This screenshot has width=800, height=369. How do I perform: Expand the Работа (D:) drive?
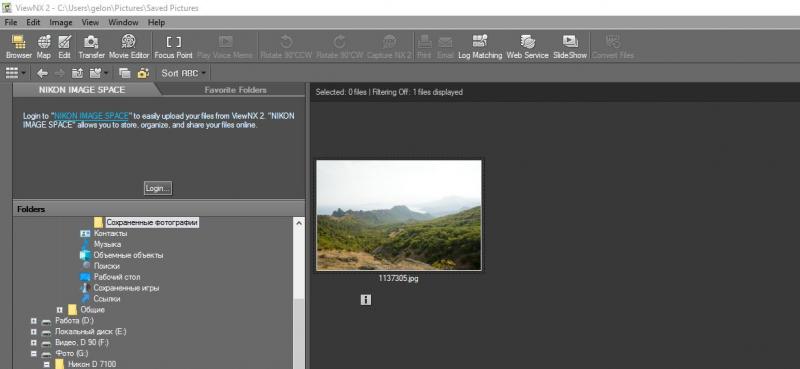tap(34, 321)
